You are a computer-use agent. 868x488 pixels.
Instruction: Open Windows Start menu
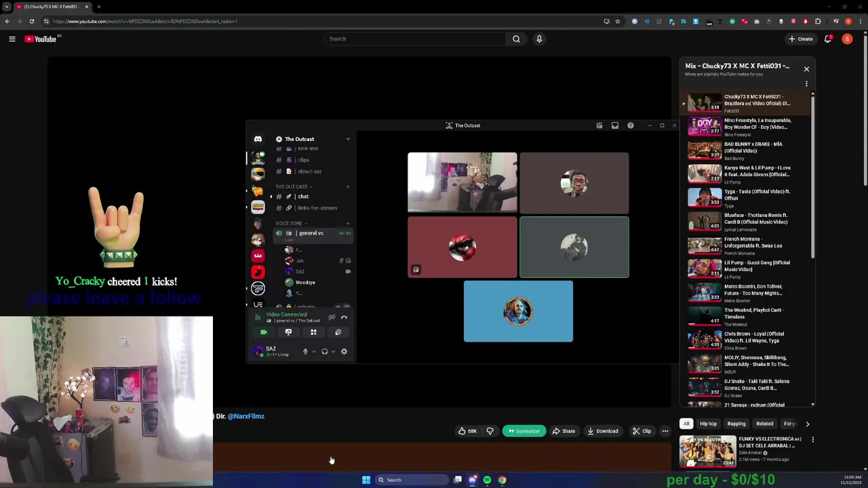(x=366, y=480)
